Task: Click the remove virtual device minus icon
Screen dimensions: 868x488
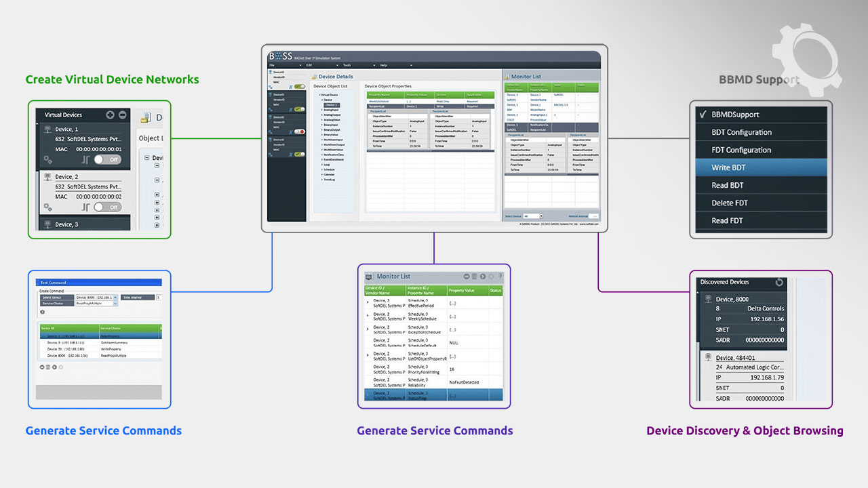Action: coord(122,115)
